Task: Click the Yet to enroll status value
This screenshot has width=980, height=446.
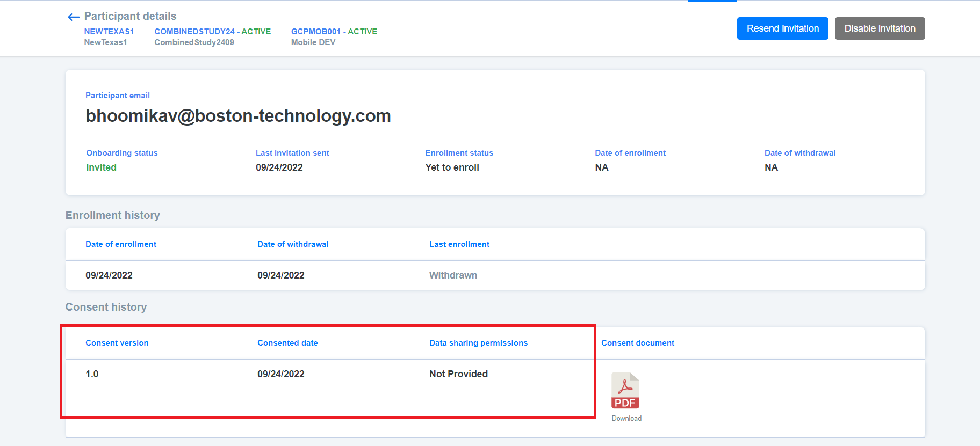Action: [x=452, y=167]
